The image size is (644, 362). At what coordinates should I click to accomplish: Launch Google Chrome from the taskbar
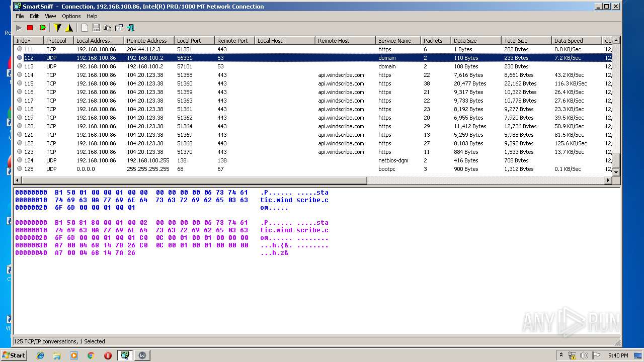click(x=91, y=355)
